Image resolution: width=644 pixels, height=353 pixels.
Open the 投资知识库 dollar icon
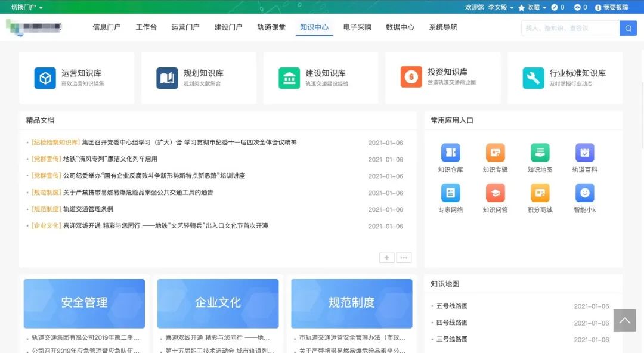411,77
